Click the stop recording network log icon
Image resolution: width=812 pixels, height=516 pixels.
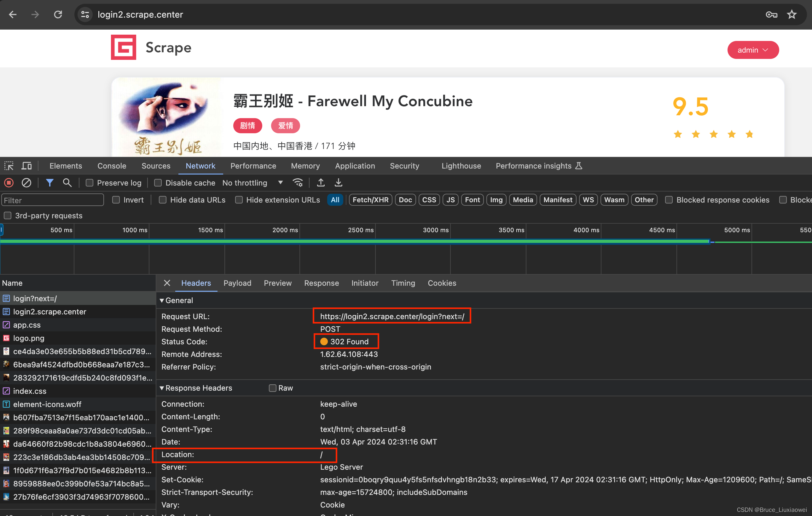pyautogui.click(x=9, y=183)
